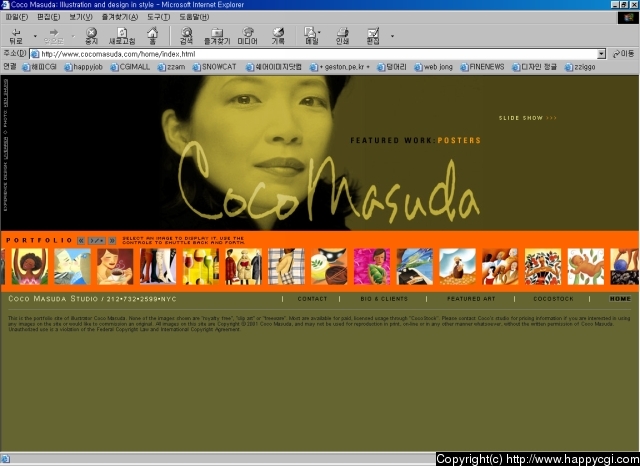The width and height of the screenshot is (640, 466).
Task: Click the status bar page icon
Action: coord(5,459)
